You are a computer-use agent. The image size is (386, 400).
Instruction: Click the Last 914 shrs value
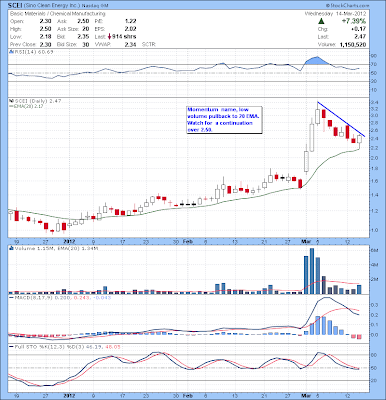point(124,37)
